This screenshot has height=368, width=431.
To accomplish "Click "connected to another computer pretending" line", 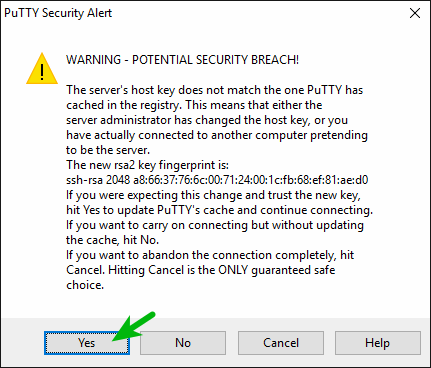I will tap(217, 135).
